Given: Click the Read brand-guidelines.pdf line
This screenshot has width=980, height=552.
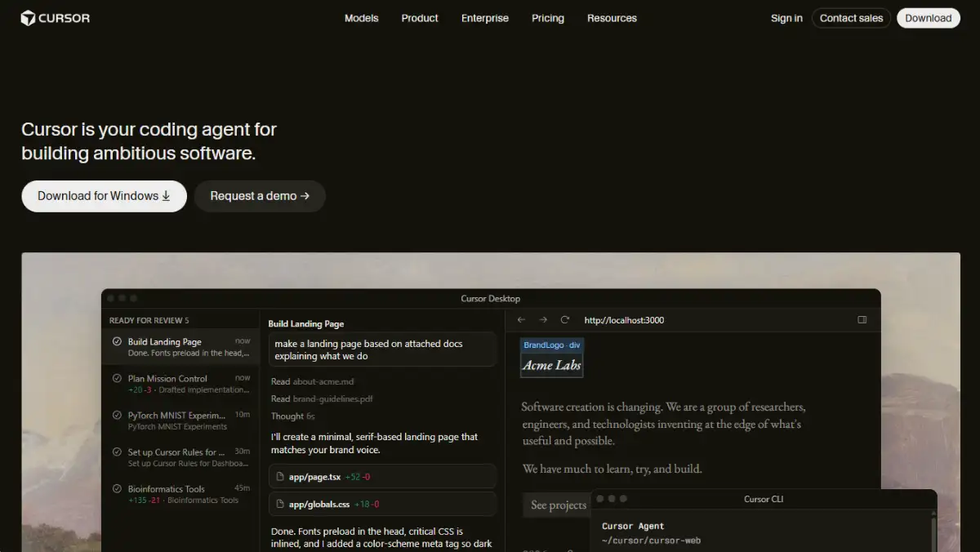Looking at the screenshot, I should pos(322,398).
